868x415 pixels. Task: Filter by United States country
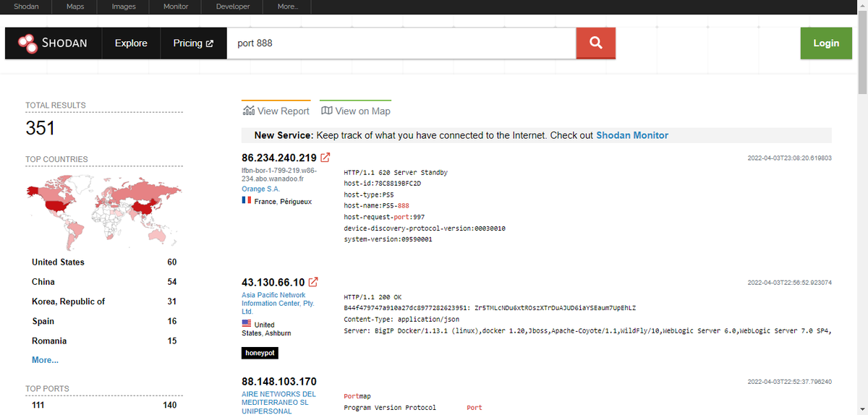tap(58, 262)
